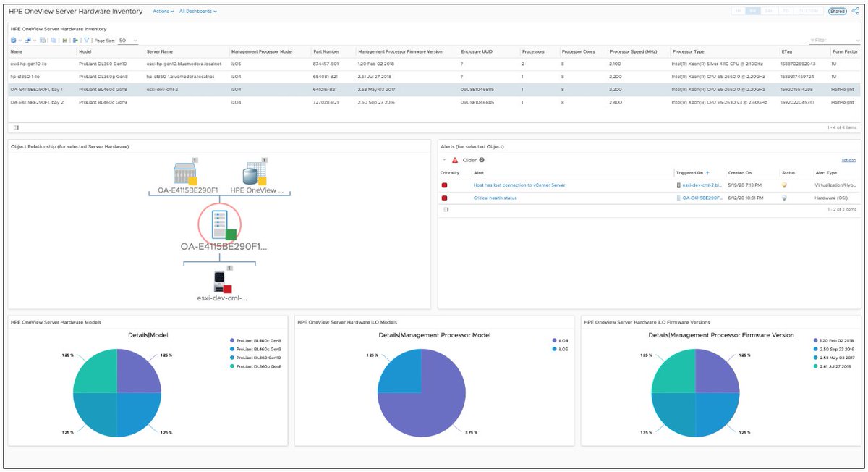Image resolution: width=868 pixels, height=472 pixels.
Task: Click the lightbulb status icon for the 6/12/20 alert
Action: 784,198
